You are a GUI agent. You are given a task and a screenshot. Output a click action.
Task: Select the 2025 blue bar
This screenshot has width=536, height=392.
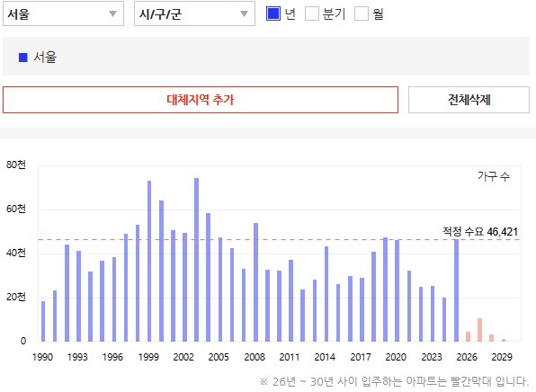[x=456, y=290]
